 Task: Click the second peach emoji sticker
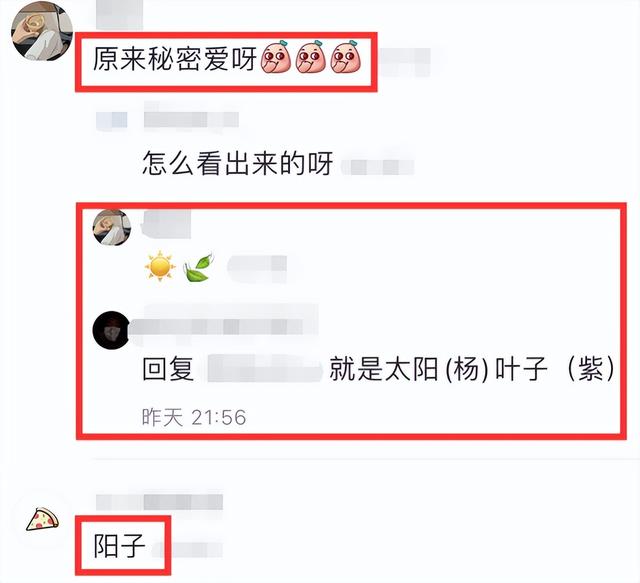(x=311, y=57)
